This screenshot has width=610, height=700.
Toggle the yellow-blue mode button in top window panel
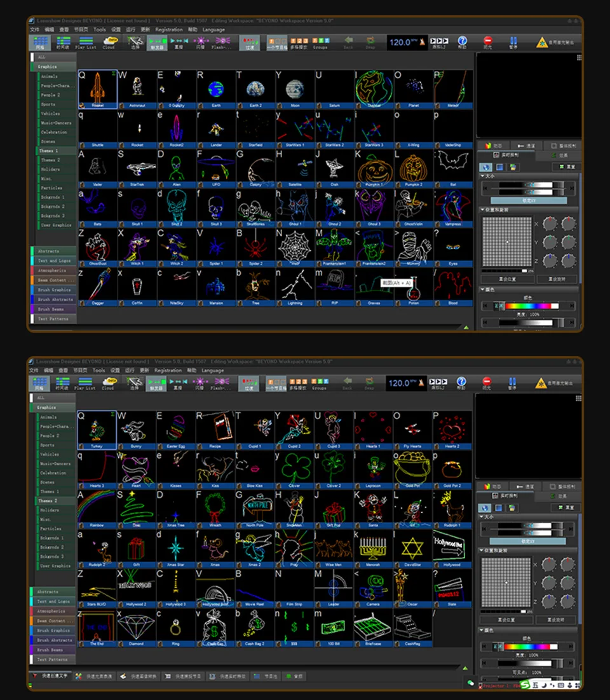(x=513, y=167)
